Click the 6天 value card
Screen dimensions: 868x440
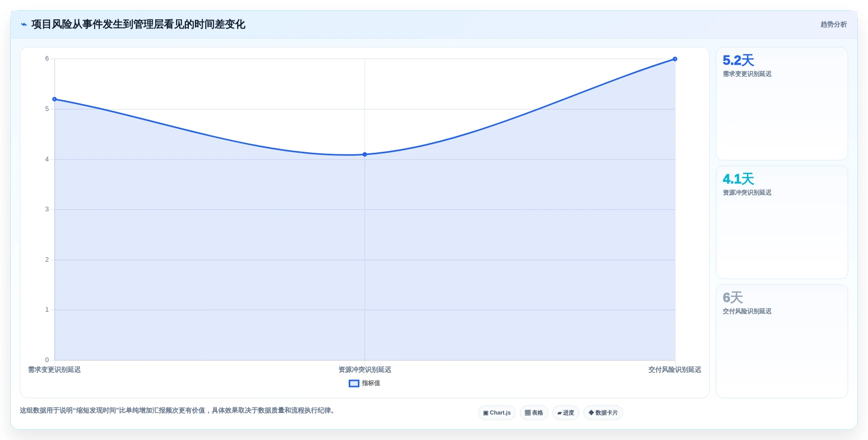click(782, 341)
